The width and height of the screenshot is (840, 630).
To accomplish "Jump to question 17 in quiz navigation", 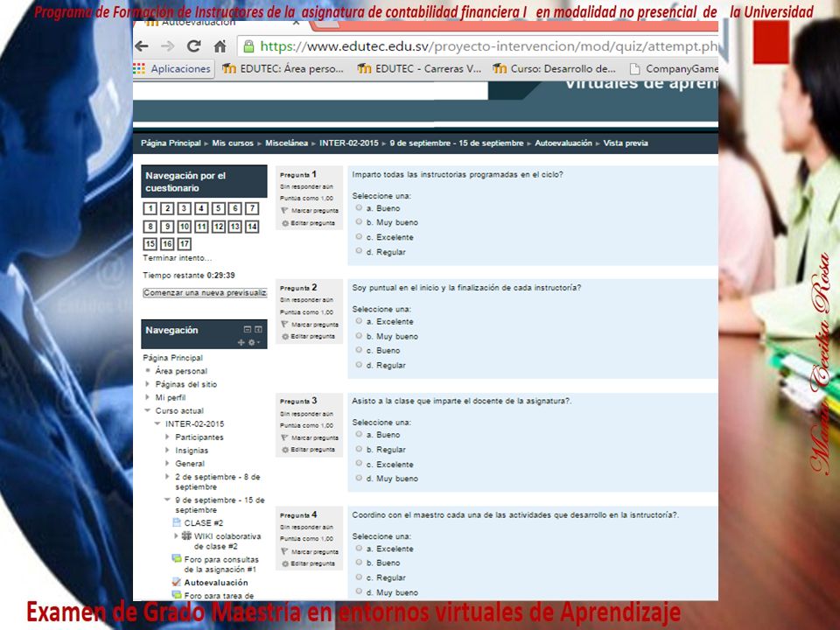I will point(185,244).
